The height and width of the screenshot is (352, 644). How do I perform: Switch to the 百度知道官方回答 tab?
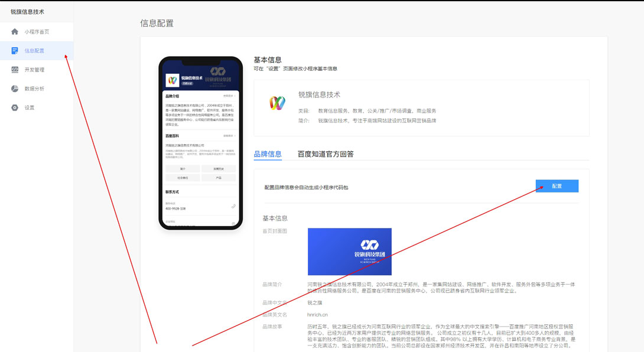326,154
